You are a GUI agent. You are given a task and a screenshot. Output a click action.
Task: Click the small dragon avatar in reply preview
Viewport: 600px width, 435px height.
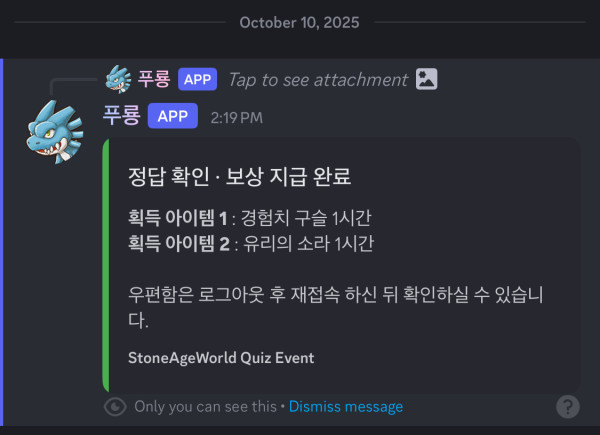click(x=118, y=79)
